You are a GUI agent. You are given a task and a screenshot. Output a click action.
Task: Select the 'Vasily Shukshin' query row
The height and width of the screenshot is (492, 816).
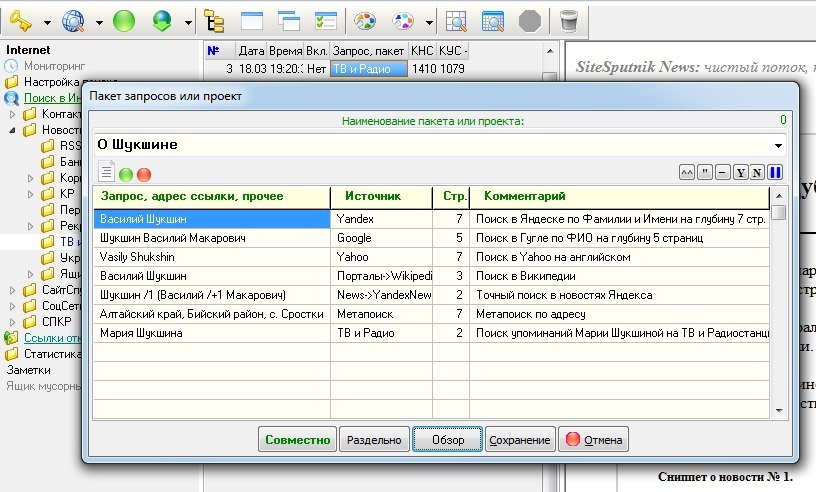point(212,257)
